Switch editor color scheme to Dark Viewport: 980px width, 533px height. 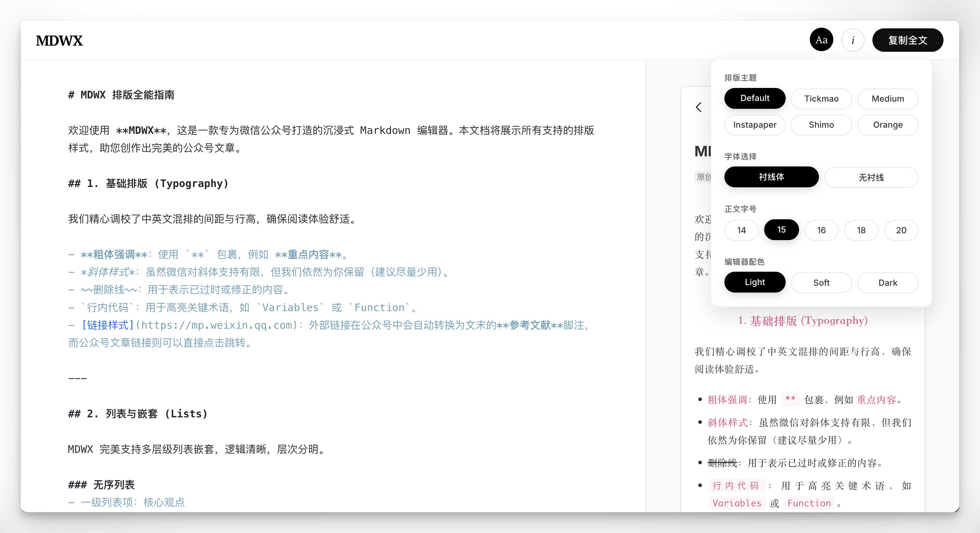coord(887,282)
